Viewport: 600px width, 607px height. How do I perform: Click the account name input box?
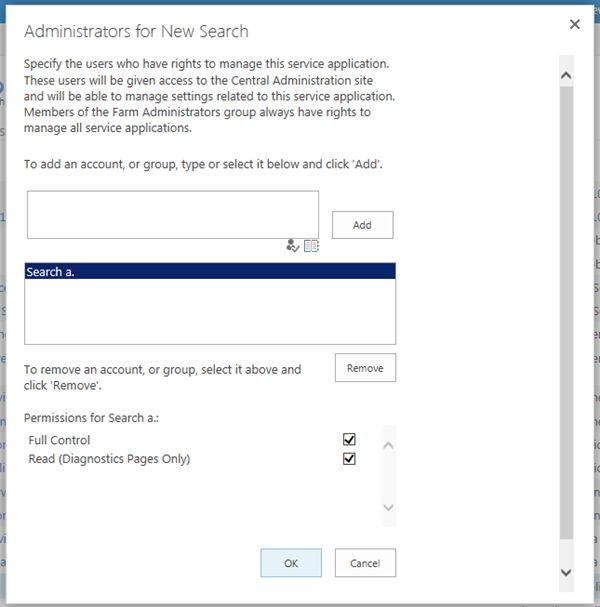tap(173, 214)
